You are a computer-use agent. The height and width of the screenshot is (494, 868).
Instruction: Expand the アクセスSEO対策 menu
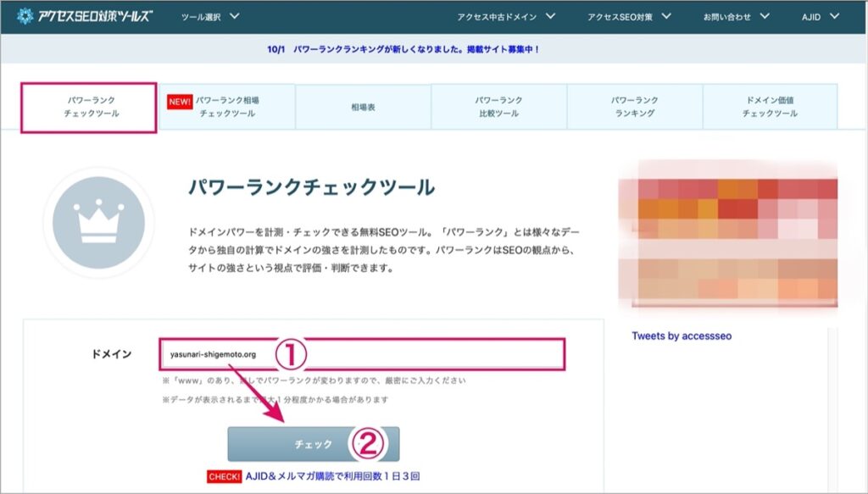click(x=629, y=17)
